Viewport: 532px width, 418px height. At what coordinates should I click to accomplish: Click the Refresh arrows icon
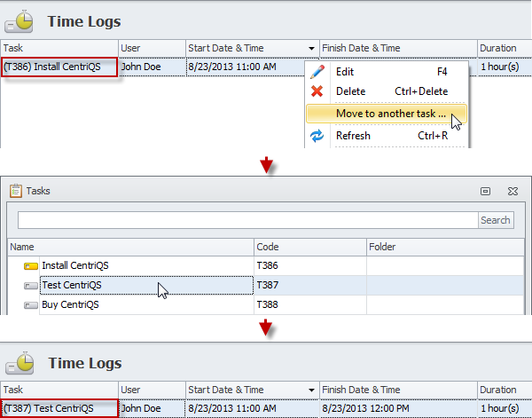pyautogui.click(x=317, y=136)
